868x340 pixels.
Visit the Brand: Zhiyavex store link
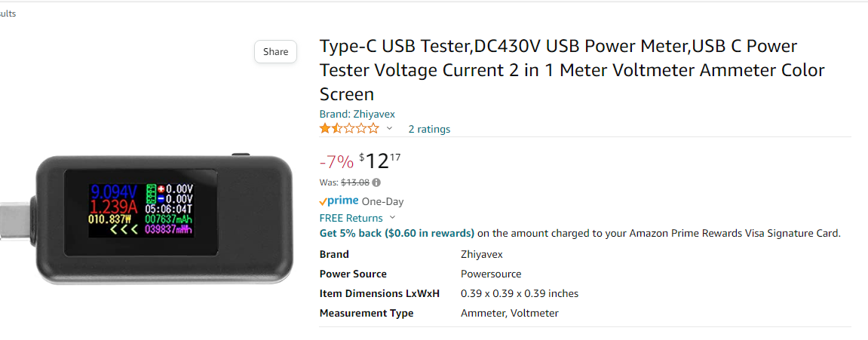coord(357,114)
